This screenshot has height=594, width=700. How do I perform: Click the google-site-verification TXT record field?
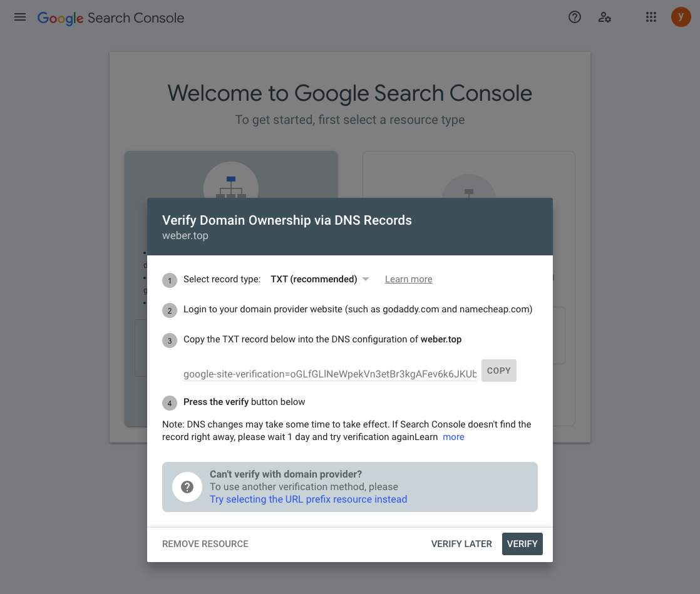(330, 374)
